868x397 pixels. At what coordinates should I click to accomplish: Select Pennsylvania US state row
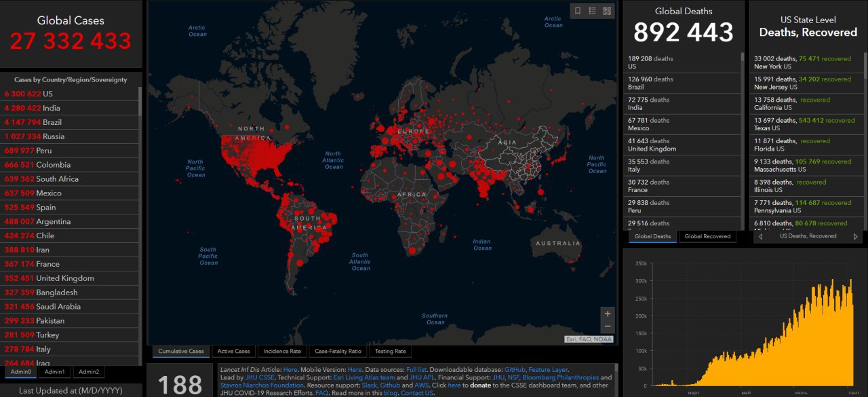pos(807,206)
